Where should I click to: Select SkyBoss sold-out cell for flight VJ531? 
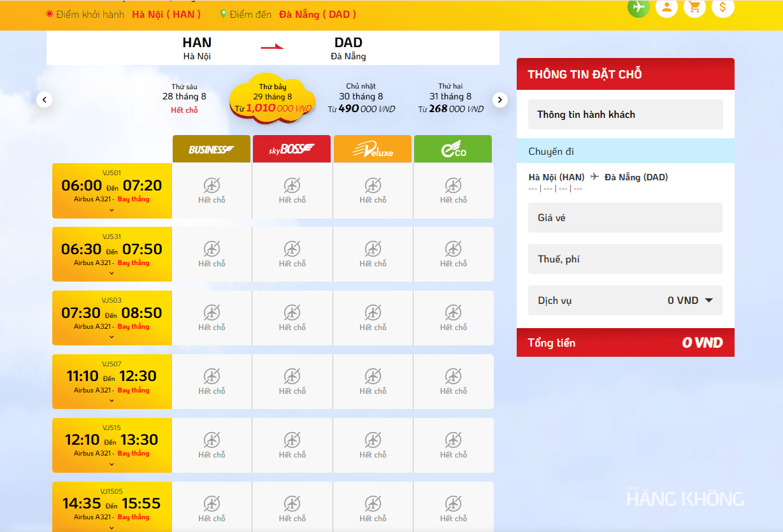[x=292, y=254]
